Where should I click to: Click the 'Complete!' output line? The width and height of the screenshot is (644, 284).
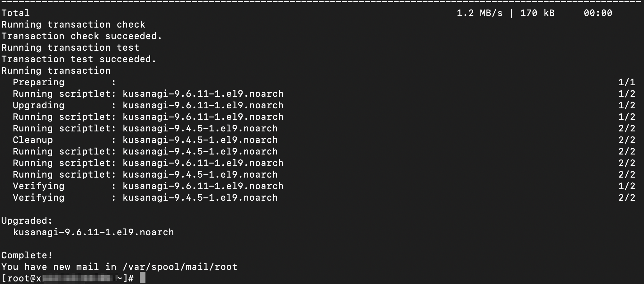pos(27,255)
